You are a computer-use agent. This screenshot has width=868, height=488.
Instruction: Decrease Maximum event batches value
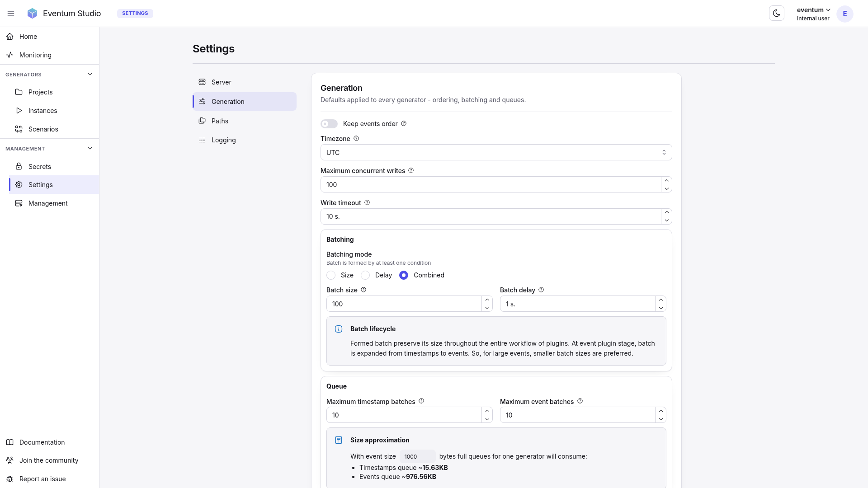[661, 419]
